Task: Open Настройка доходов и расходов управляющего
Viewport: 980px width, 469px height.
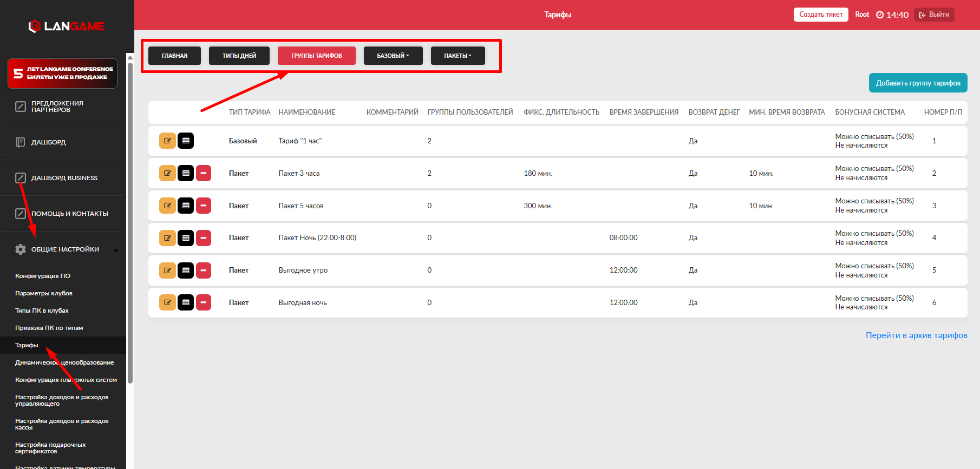Action: pyautogui.click(x=62, y=400)
